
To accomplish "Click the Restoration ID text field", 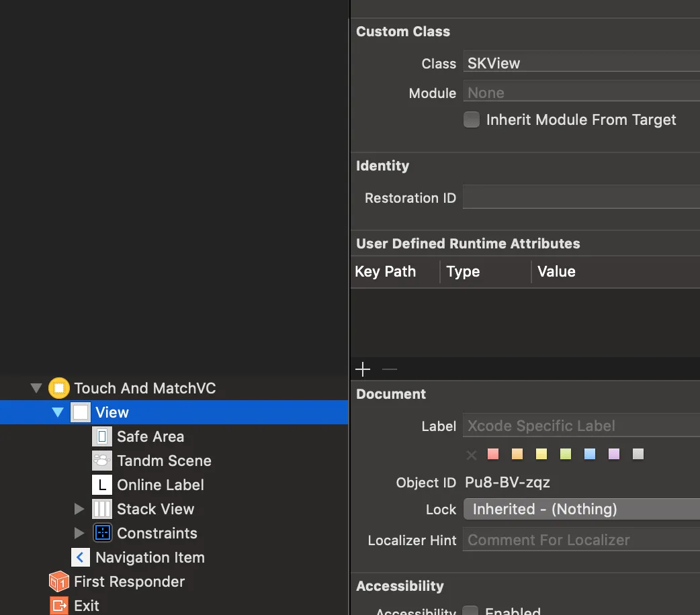I will 581,198.
